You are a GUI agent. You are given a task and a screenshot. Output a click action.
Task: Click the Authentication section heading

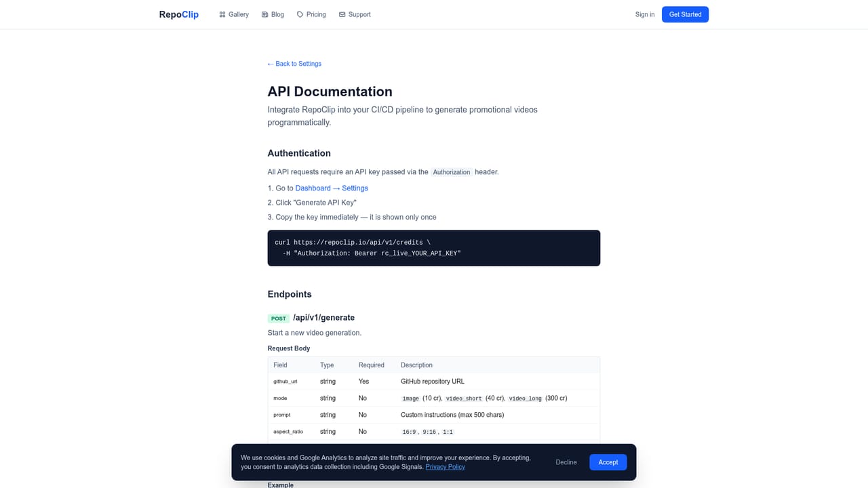coord(299,153)
